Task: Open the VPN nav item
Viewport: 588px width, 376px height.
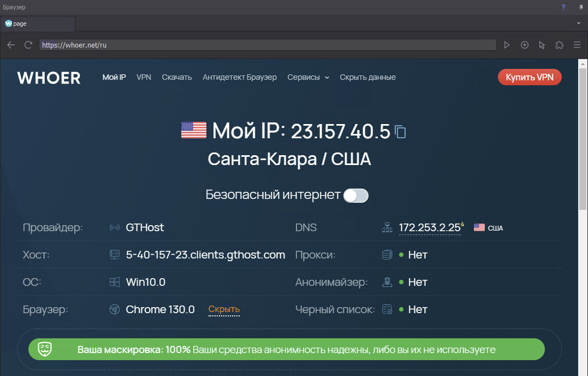Action: (x=144, y=77)
